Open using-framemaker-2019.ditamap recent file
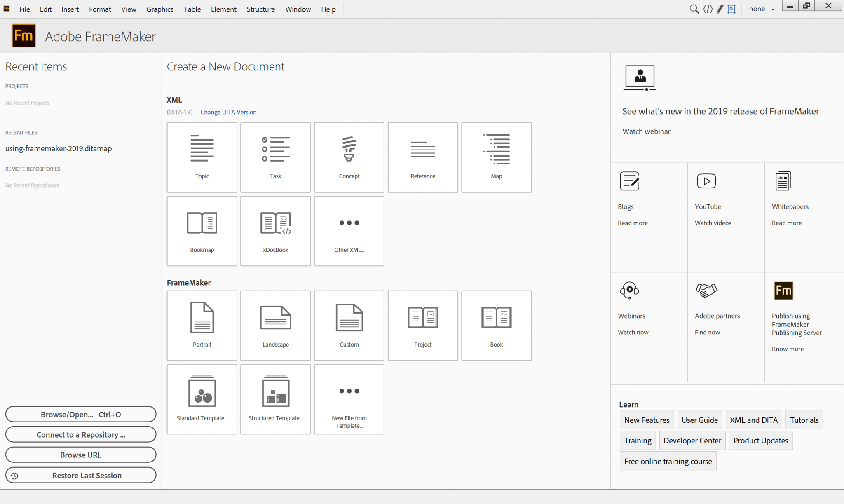The height and width of the screenshot is (504, 844). (x=58, y=148)
